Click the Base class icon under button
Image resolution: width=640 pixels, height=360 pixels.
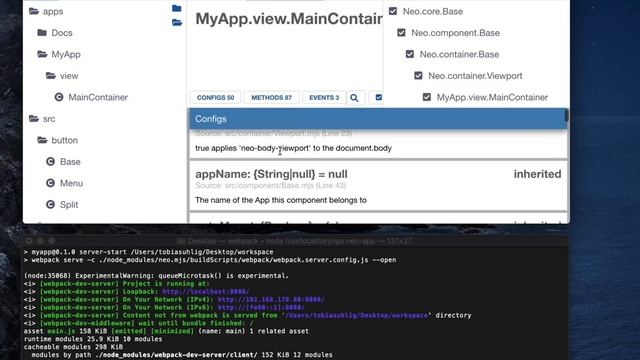(x=51, y=162)
